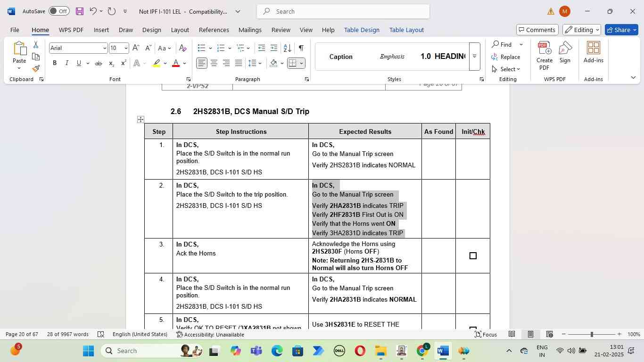Apply red font color
Screen dimensions: 644x362
click(x=176, y=63)
